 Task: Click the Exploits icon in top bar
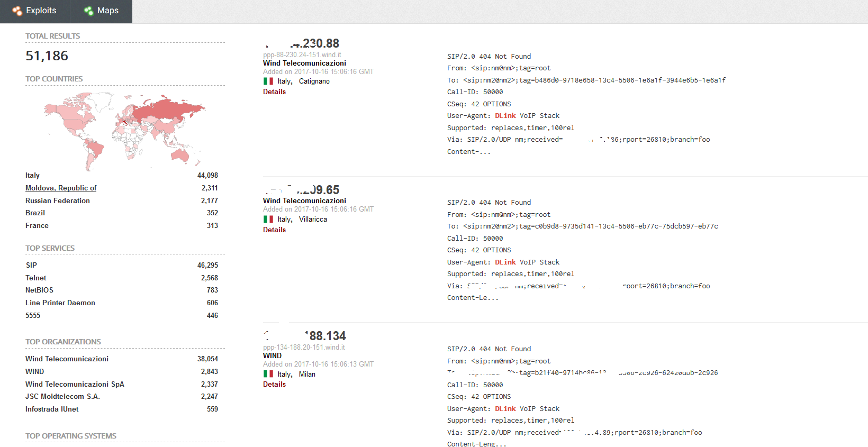(x=17, y=11)
